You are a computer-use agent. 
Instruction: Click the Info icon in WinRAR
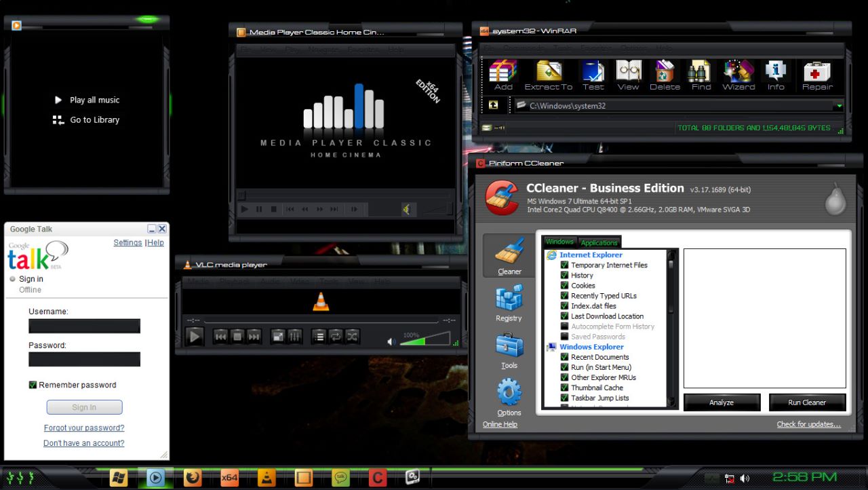776,75
